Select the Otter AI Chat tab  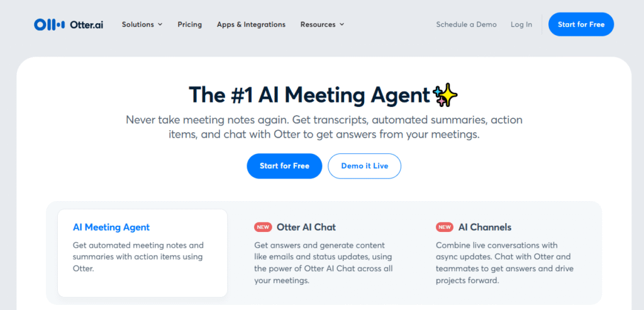tap(324, 253)
